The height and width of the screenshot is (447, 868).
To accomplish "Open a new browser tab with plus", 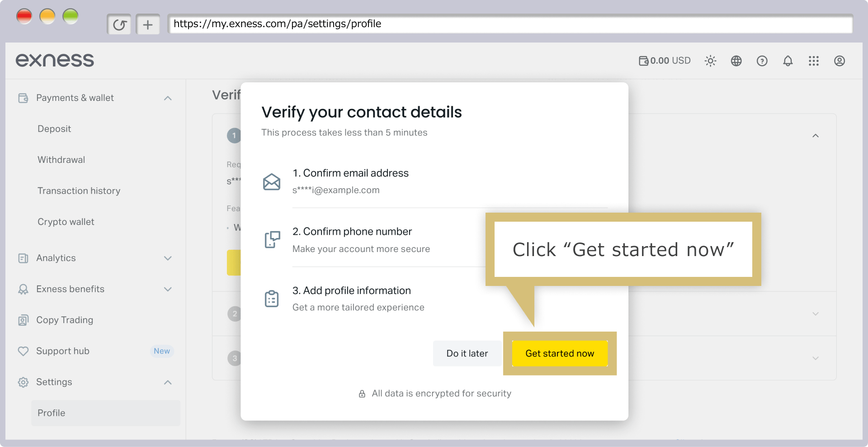I will (x=148, y=24).
